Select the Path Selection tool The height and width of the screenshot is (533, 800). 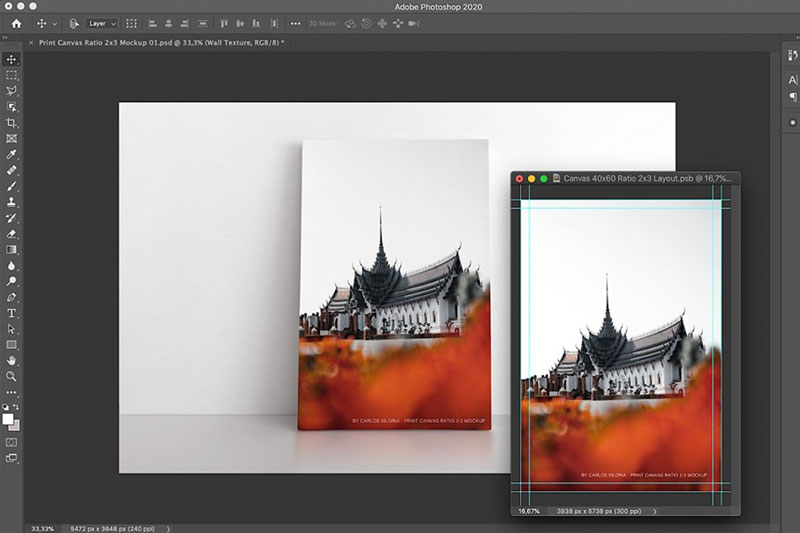click(11, 329)
